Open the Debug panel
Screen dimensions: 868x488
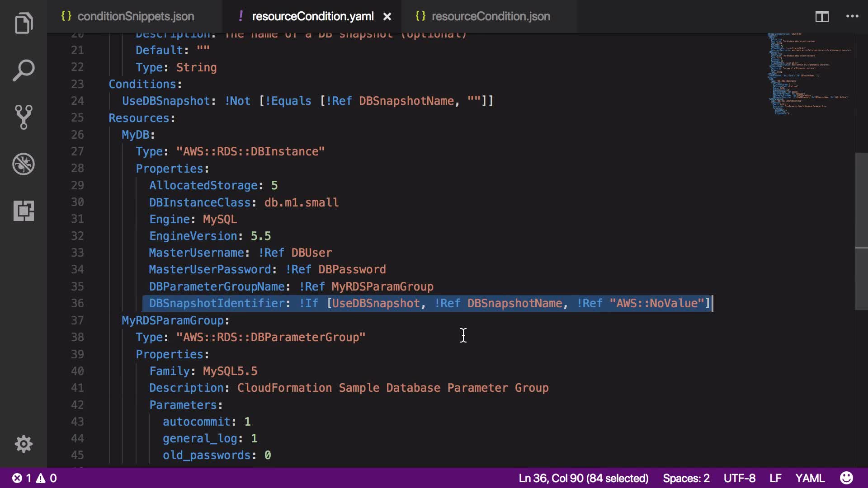[x=24, y=164]
